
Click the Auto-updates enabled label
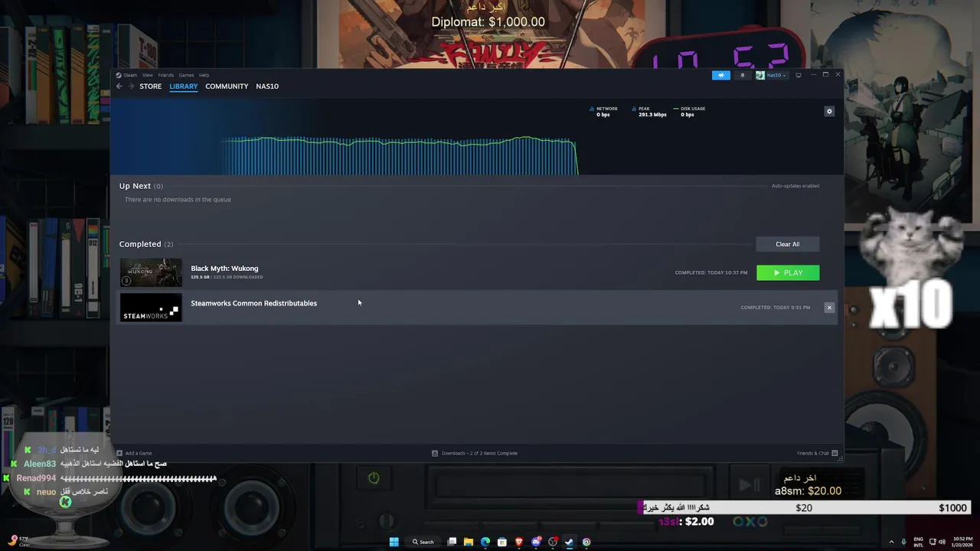point(795,186)
